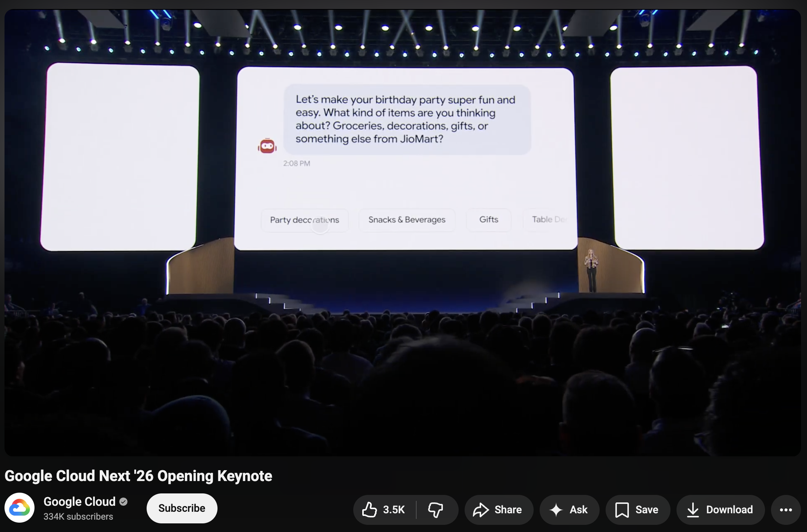
Task: Open the Share dialog
Action: pos(498,510)
